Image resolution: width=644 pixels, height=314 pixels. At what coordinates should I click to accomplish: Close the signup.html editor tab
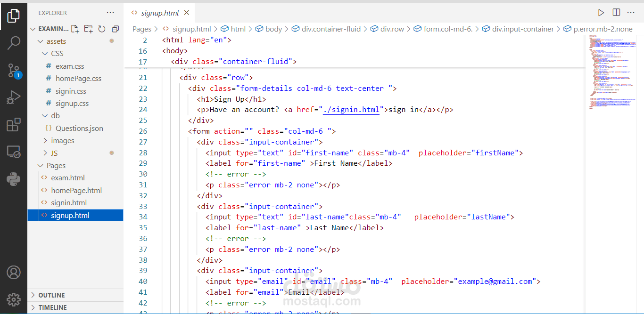(x=187, y=13)
